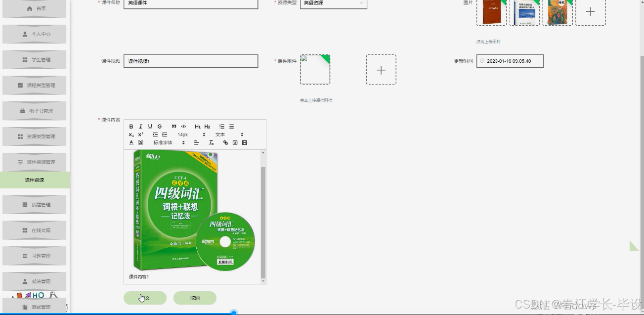
Task: Click the editor content vertical scrollbar
Action: pyautogui.click(x=263, y=223)
